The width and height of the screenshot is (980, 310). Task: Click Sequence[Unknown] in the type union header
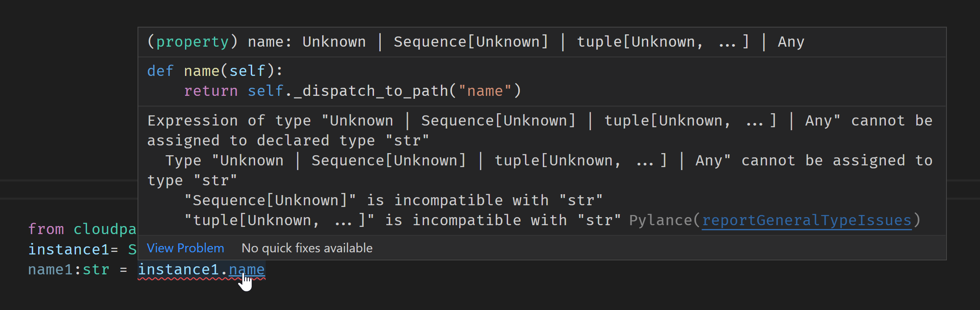(470, 41)
